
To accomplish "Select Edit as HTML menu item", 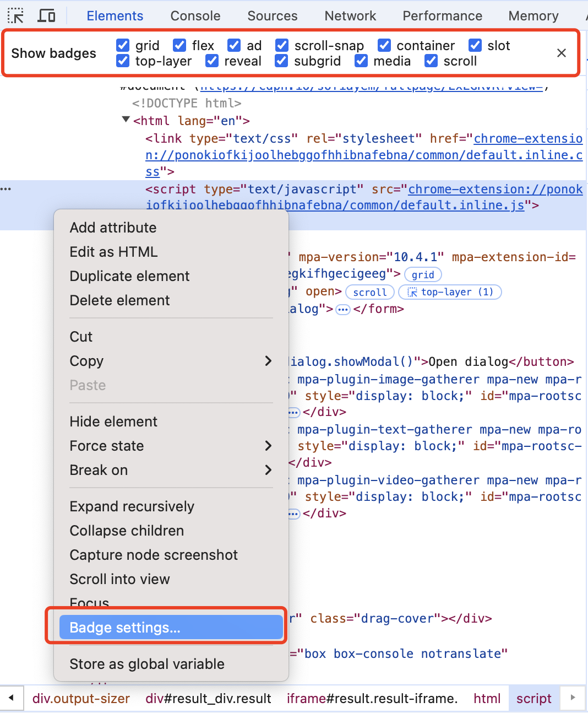I will pyautogui.click(x=171, y=252).
